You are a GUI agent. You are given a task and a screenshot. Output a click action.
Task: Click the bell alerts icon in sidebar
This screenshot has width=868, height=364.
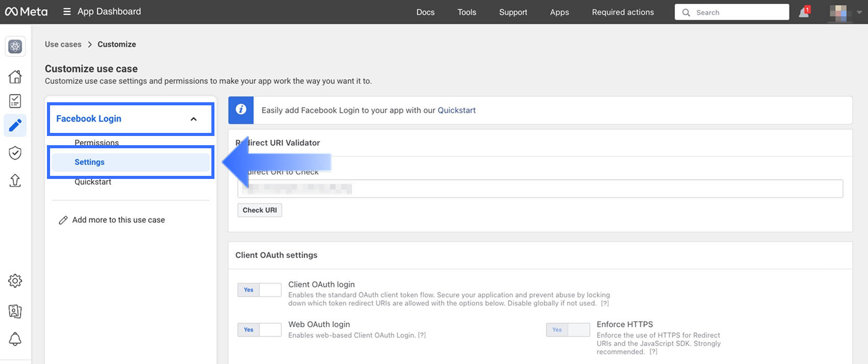point(15,339)
